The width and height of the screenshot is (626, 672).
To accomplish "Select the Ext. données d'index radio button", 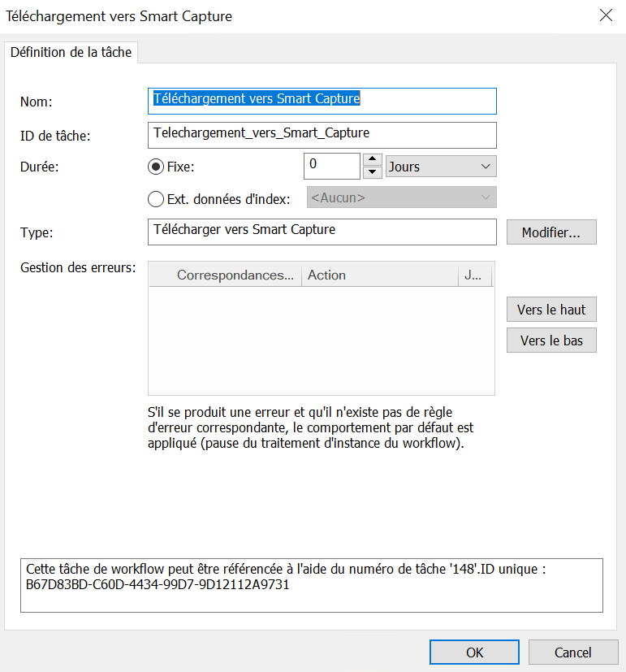I will [156, 199].
